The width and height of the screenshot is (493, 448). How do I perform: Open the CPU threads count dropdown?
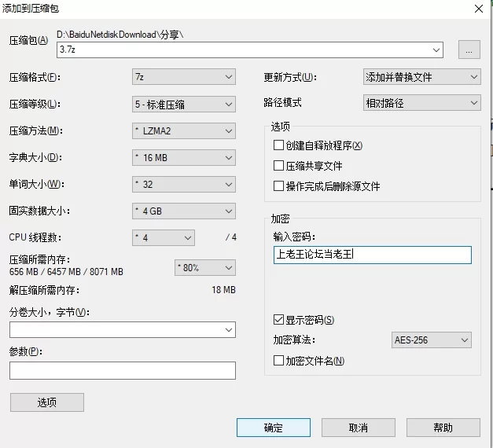point(164,237)
